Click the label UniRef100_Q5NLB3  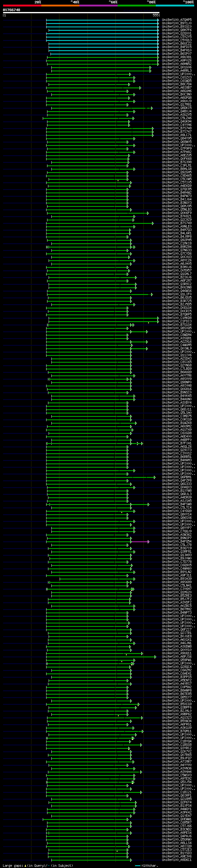[177, 210]
